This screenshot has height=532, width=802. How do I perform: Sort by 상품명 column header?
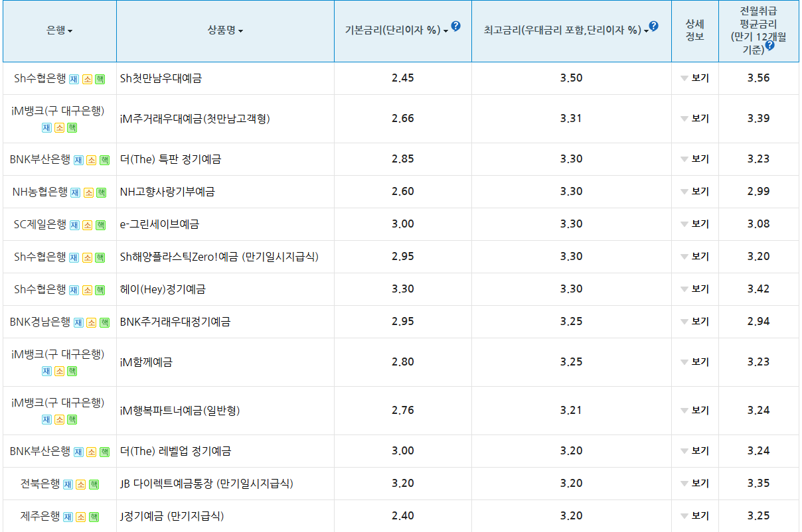point(225,31)
